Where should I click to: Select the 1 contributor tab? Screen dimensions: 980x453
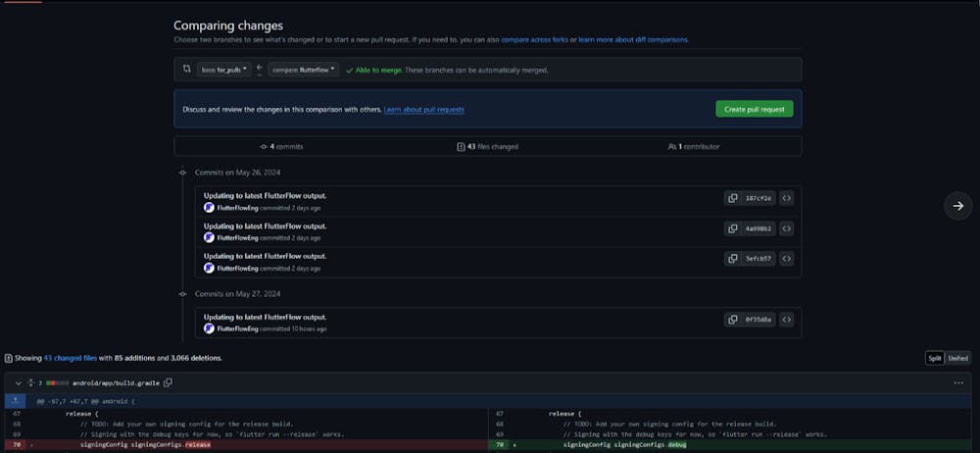(694, 146)
